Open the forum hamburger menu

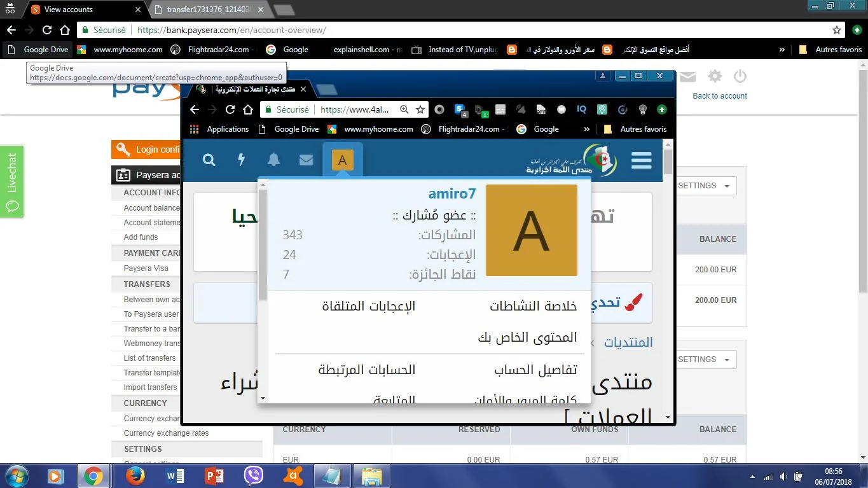tap(641, 160)
